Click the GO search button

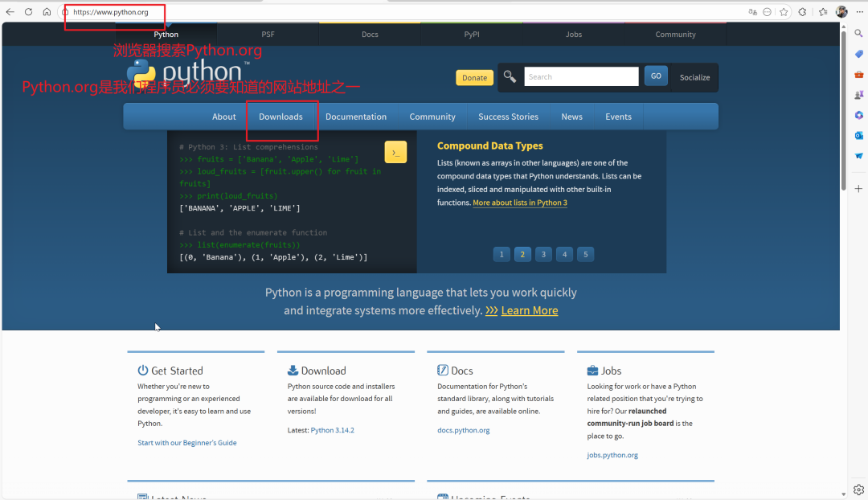(656, 76)
